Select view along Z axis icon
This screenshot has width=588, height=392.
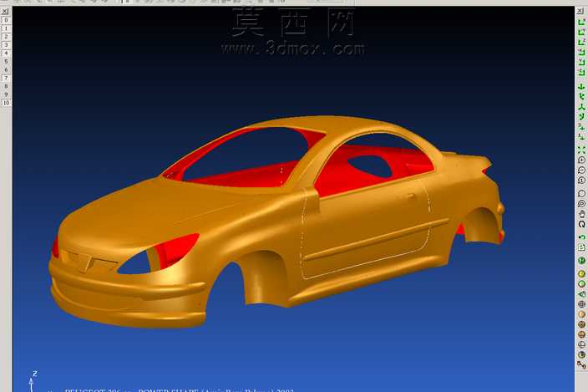[581, 43]
